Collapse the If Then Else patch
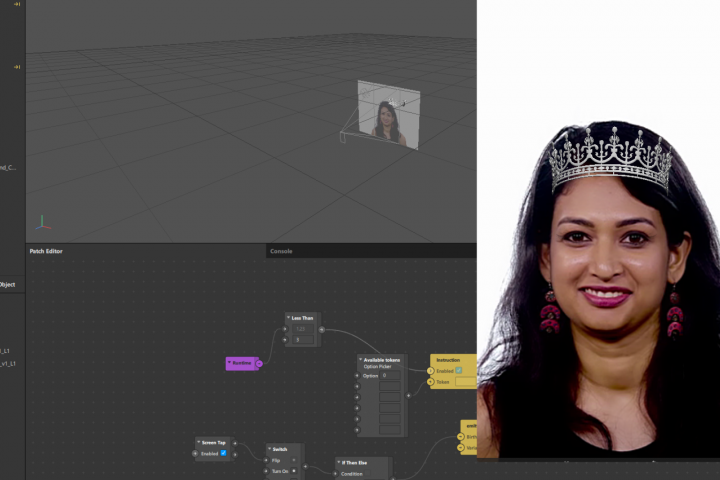 tap(338, 463)
